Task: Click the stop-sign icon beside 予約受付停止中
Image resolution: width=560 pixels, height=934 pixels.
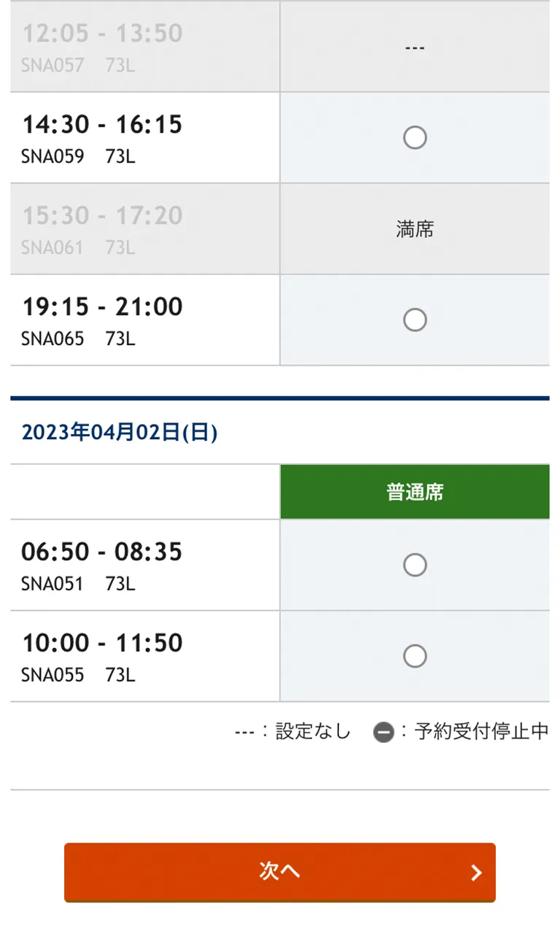Action: tap(384, 732)
